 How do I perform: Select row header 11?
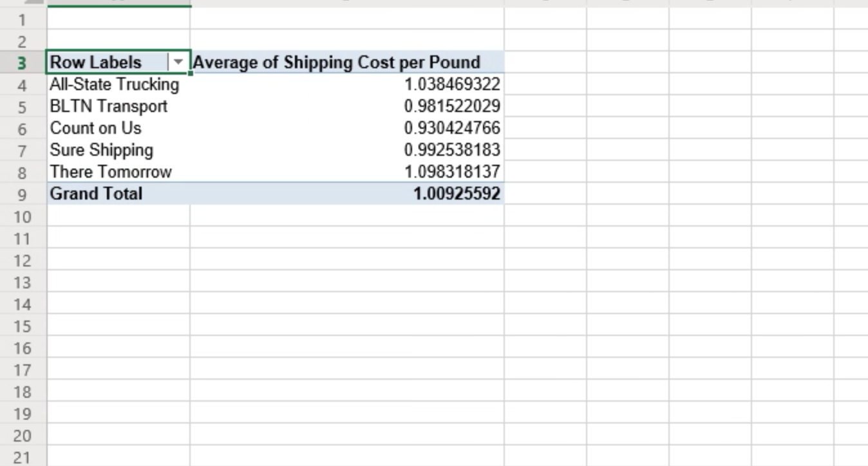(x=23, y=238)
